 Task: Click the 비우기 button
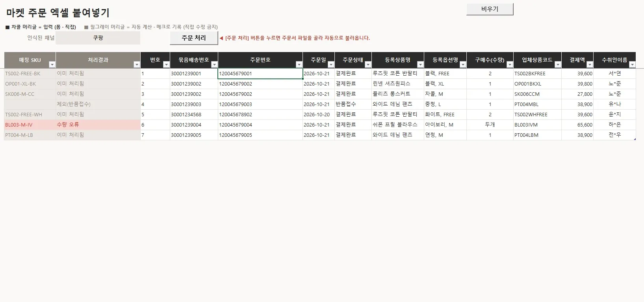pyautogui.click(x=490, y=9)
